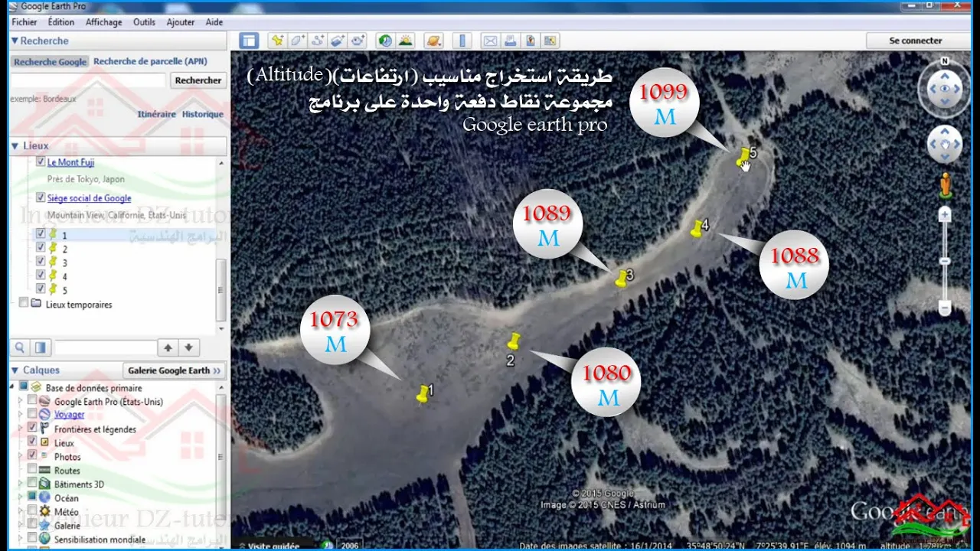The image size is (980, 551).
Task: Expand the Photos layer node
Action: 21,456
